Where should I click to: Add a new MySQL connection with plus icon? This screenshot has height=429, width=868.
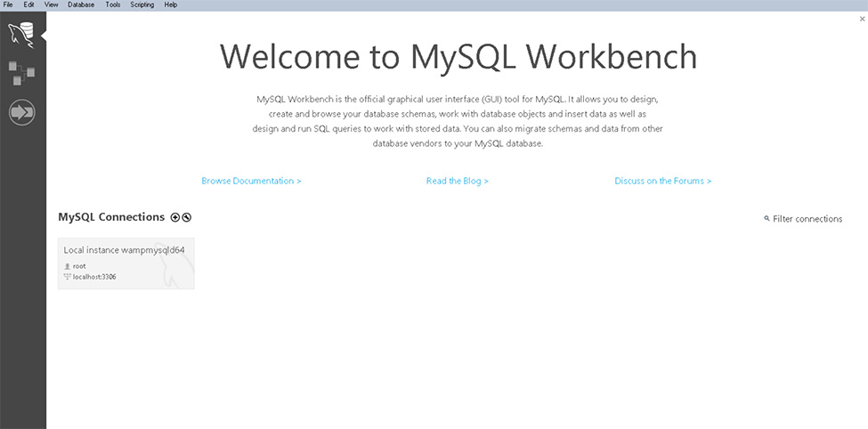pos(175,217)
